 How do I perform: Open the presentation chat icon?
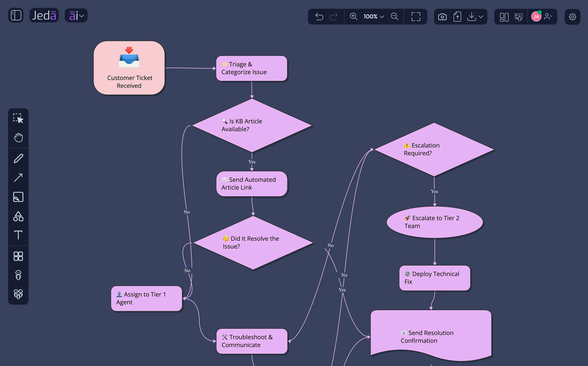tap(519, 17)
